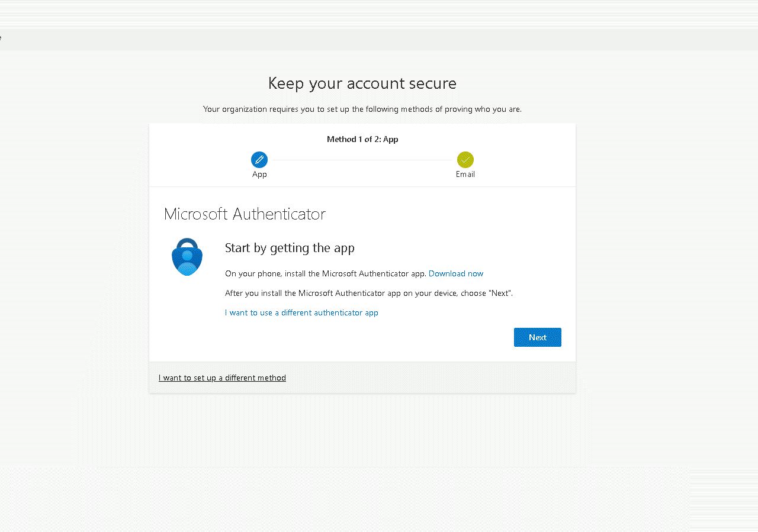Click the blue pencil App step icon
758x532 pixels.
pos(259,160)
